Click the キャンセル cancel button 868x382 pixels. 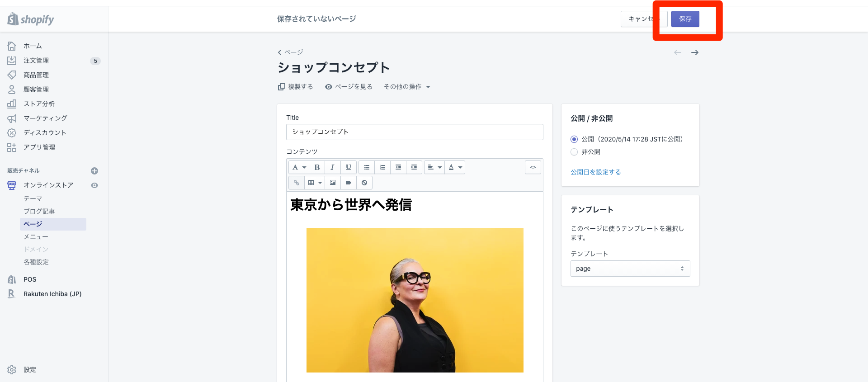click(x=644, y=19)
